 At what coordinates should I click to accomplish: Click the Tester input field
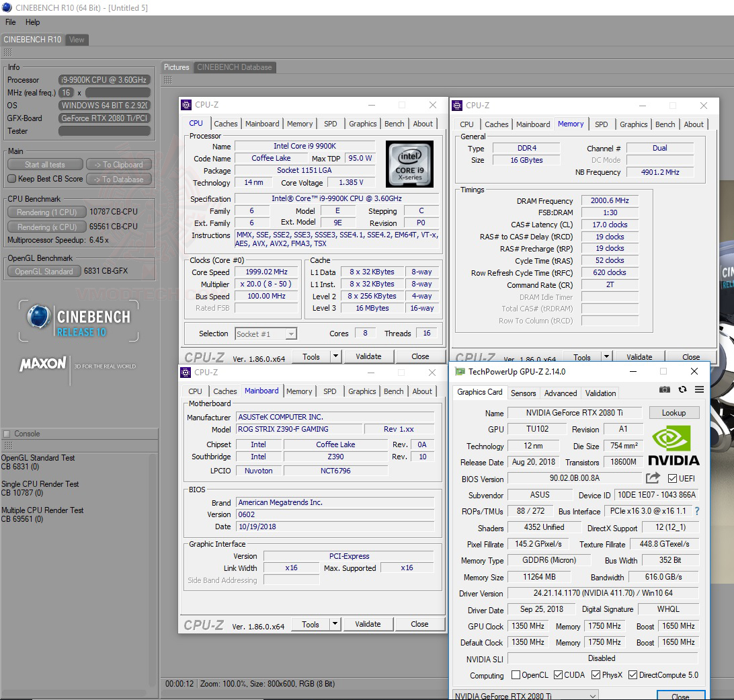[104, 131]
